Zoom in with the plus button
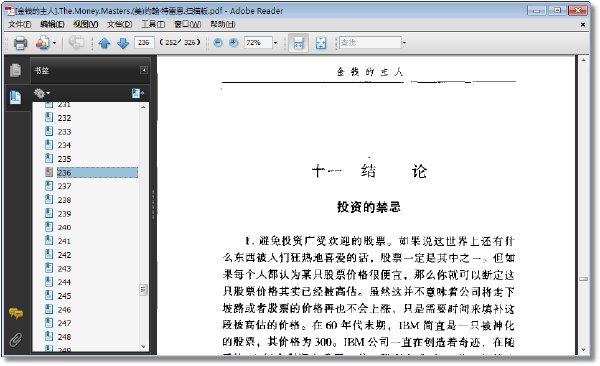 point(233,42)
